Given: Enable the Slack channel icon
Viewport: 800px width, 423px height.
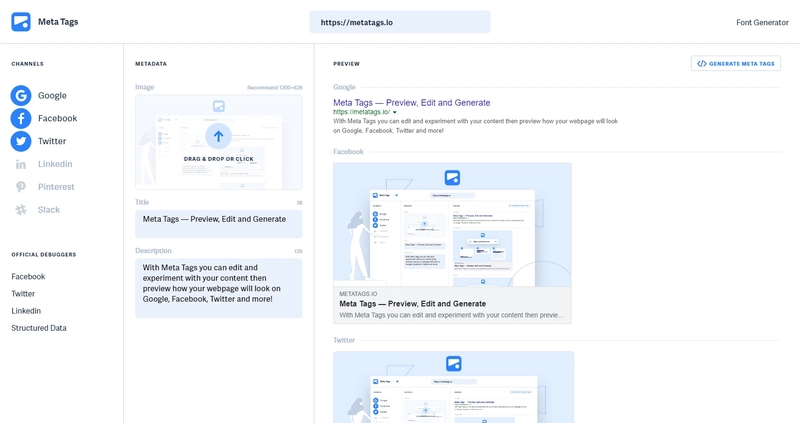Looking at the screenshot, I should click(x=21, y=210).
